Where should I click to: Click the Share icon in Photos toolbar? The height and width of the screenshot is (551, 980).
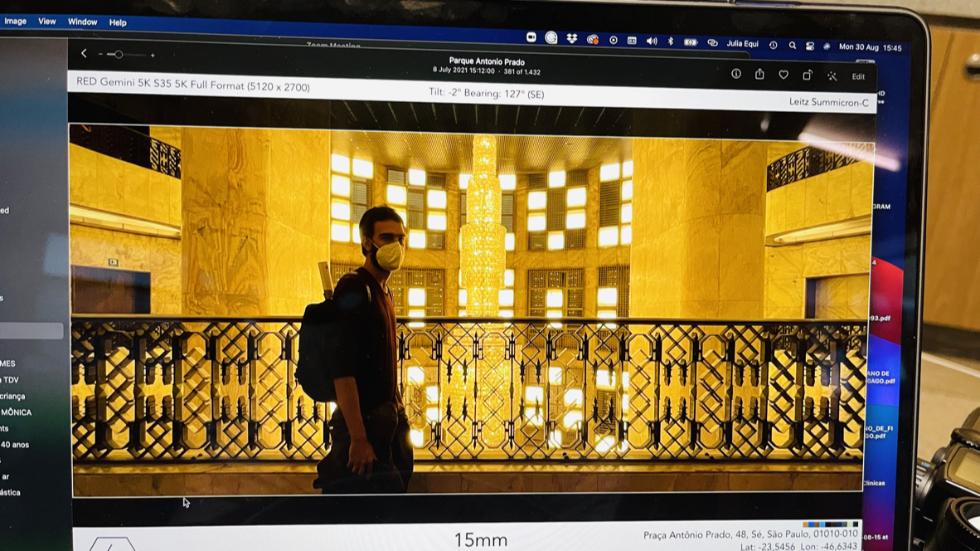pyautogui.click(x=759, y=74)
